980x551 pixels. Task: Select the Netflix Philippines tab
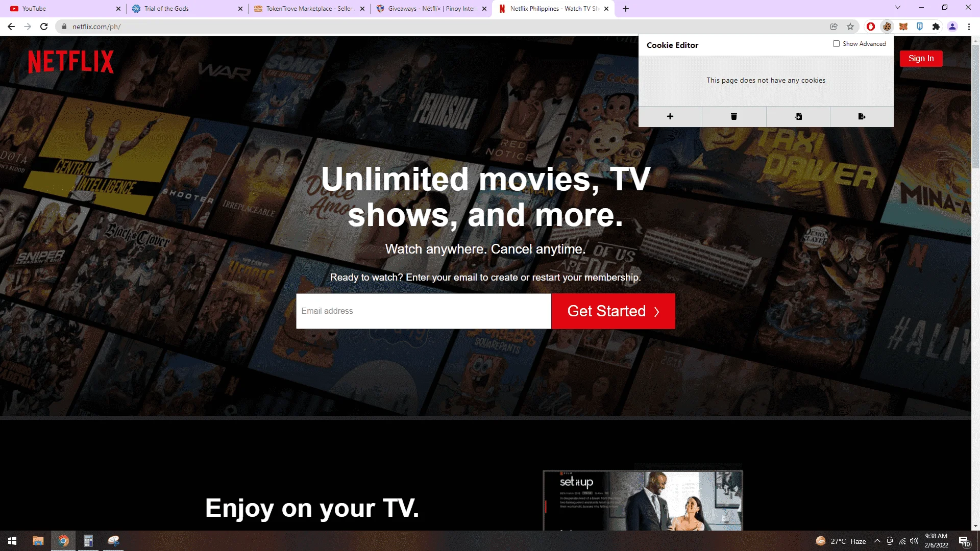click(553, 9)
